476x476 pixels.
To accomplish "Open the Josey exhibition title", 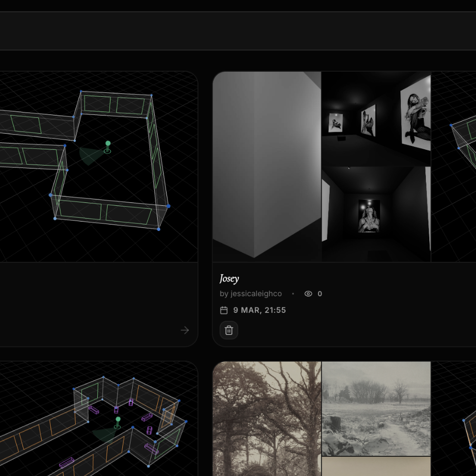I will tap(229, 279).
